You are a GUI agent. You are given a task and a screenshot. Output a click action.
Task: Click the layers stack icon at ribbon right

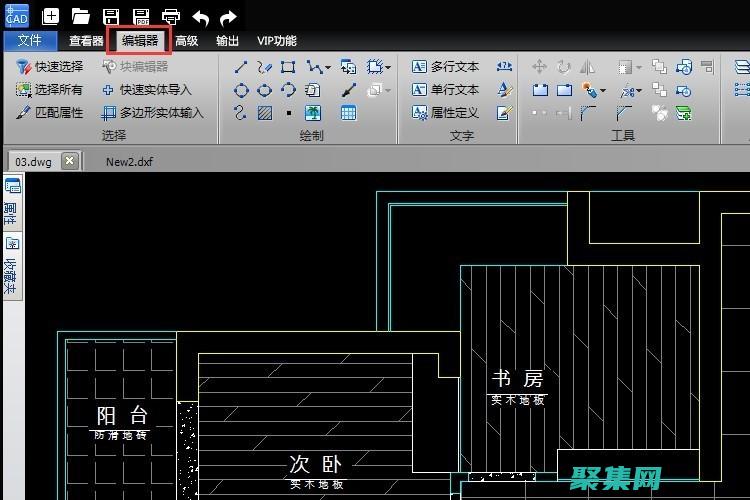coord(742,67)
